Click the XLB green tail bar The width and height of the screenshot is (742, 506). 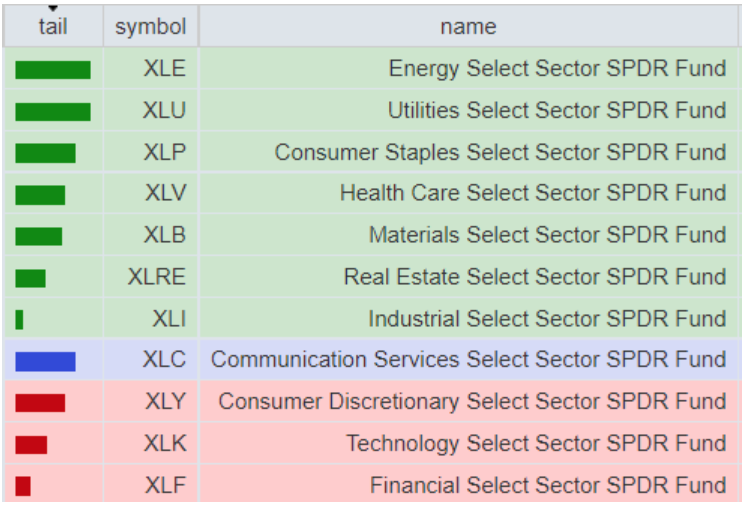click(x=38, y=236)
